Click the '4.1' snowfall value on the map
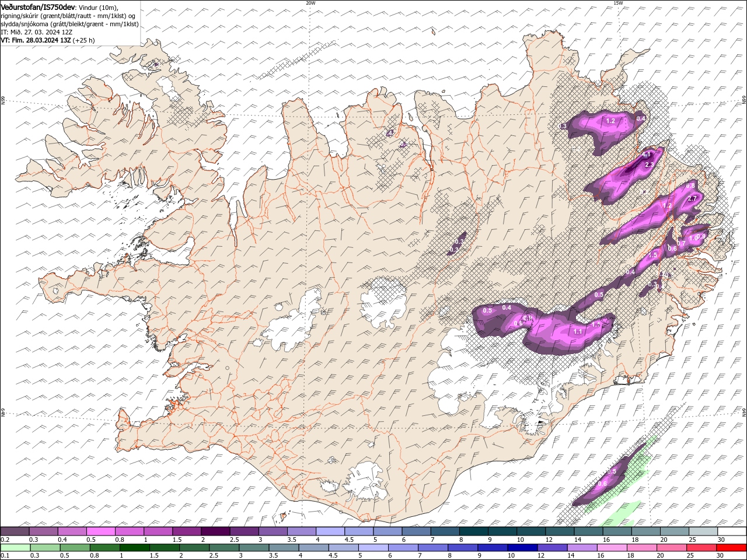 click(647, 155)
